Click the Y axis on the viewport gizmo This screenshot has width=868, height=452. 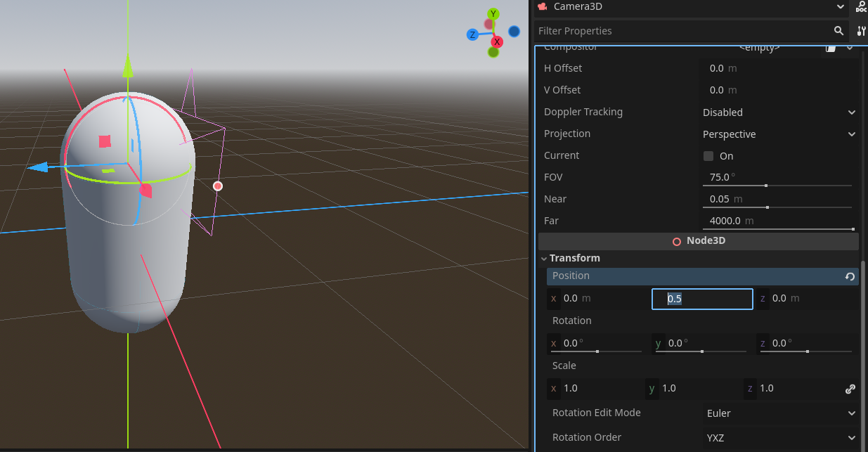pyautogui.click(x=492, y=13)
